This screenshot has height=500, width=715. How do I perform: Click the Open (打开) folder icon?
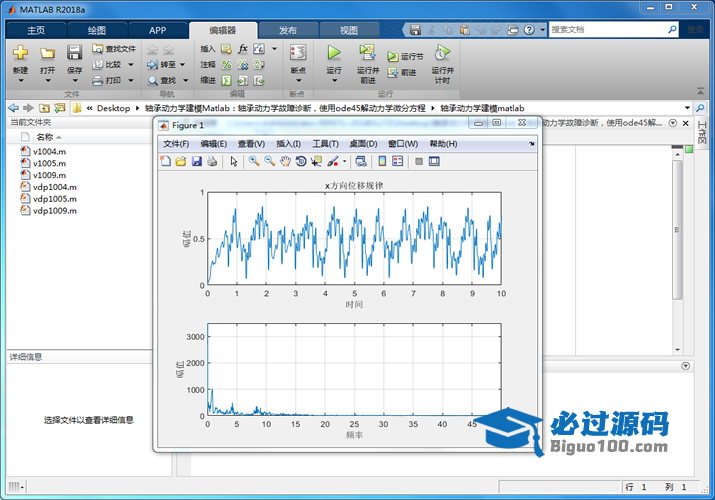(47, 52)
